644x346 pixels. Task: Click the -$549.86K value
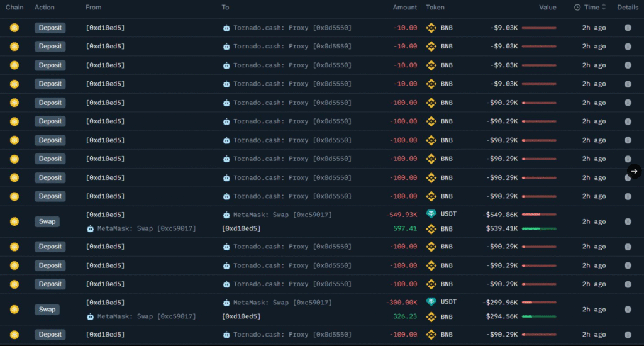500,215
